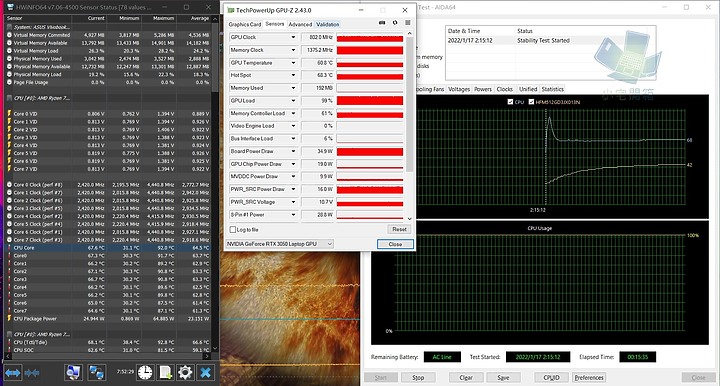This screenshot has width=720, height=386.
Task: Open Memory Clock sensor dropdown
Action: pyautogui.click(x=293, y=50)
